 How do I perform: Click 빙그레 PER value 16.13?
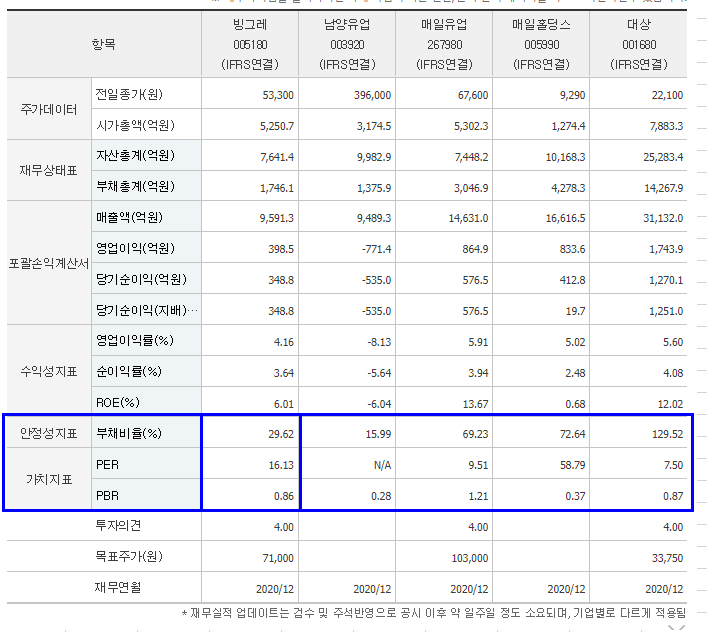(281, 465)
